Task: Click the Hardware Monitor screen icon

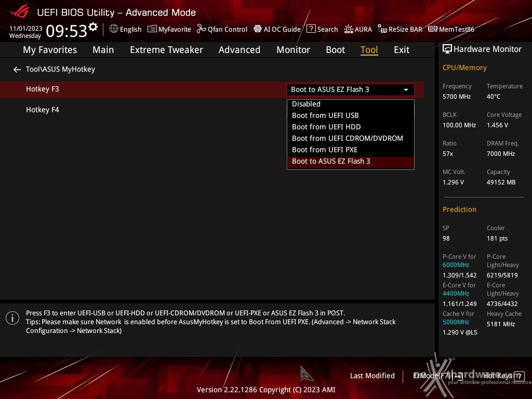Action: 447,49
